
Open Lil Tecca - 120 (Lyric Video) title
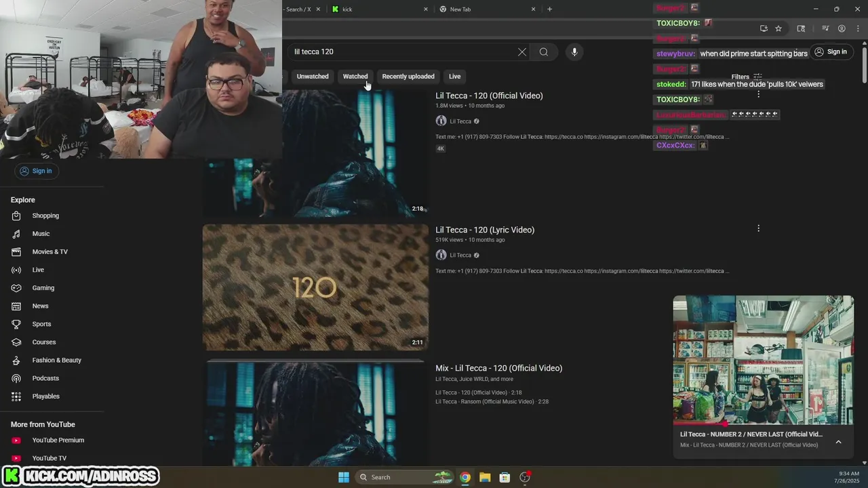[485, 230]
